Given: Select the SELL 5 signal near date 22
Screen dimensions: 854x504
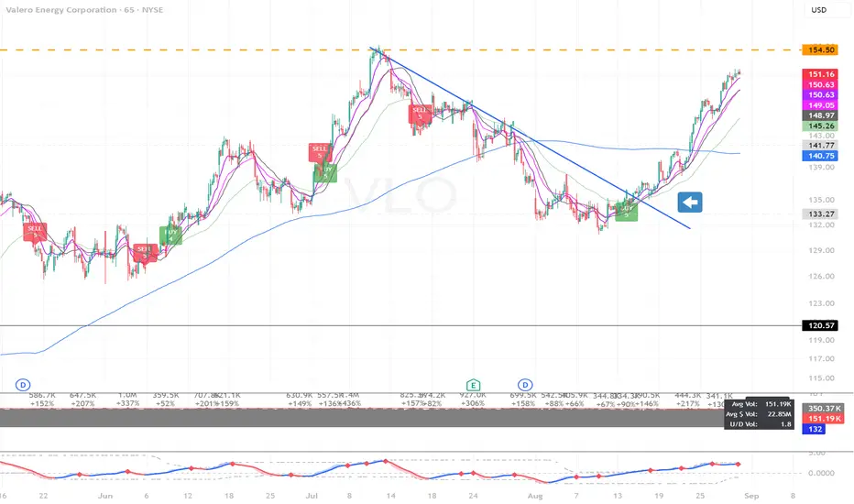Looking at the screenshot, I should (35, 232).
